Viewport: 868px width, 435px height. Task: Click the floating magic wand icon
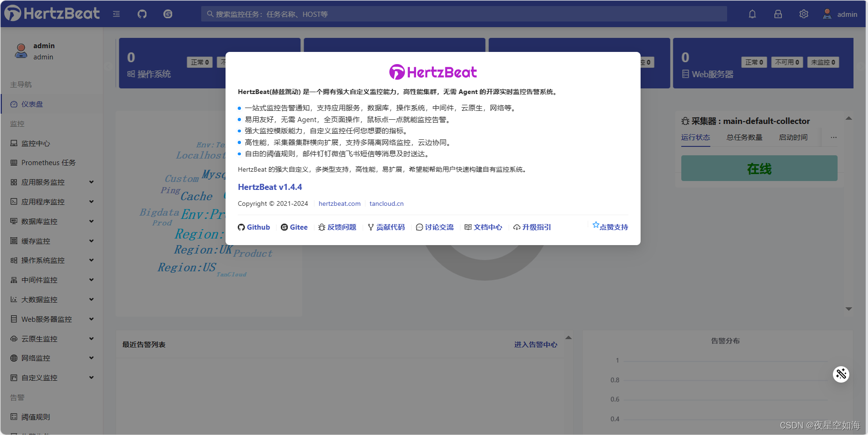tap(841, 374)
